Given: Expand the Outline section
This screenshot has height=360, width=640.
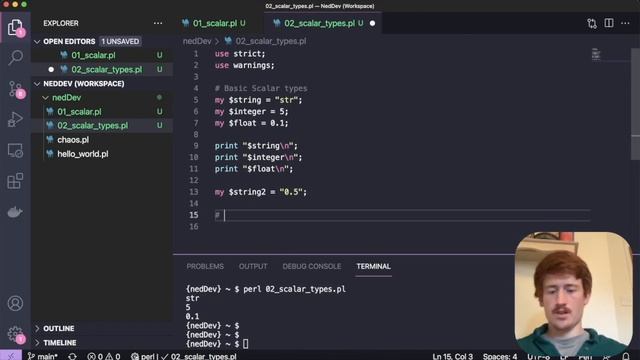Looking at the screenshot, I should coord(37,328).
